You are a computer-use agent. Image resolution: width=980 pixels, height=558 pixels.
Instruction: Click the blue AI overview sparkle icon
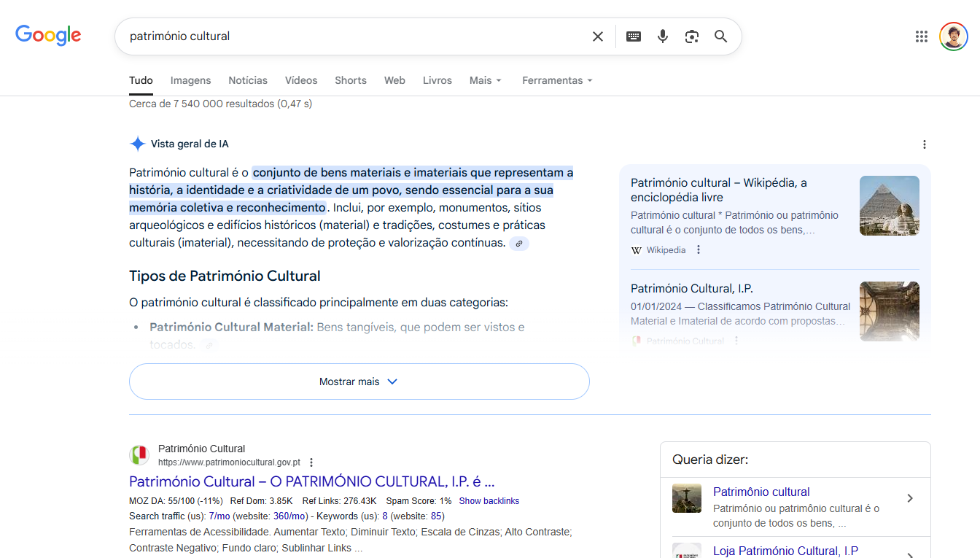(138, 144)
